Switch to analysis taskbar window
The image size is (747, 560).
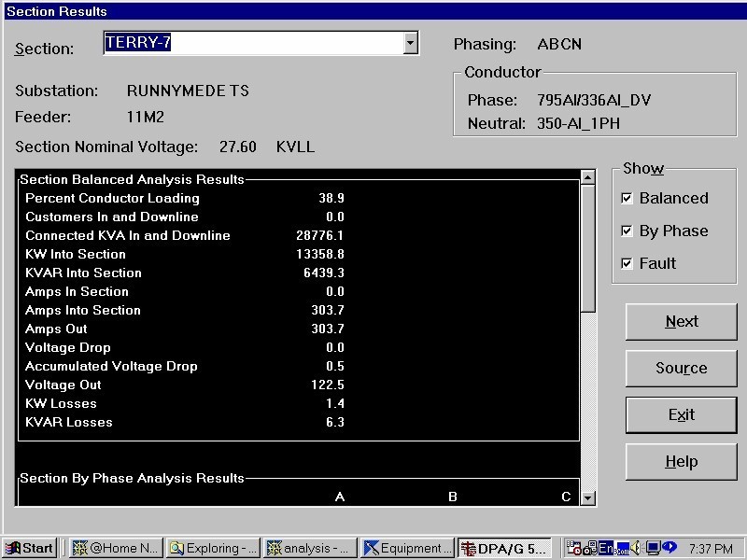point(309,548)
